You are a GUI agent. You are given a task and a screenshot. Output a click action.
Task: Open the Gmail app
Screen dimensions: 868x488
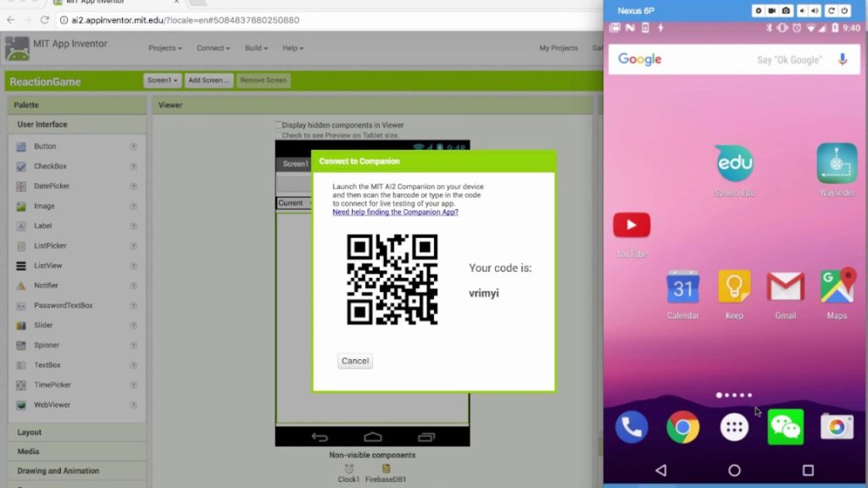coord(786,286)
